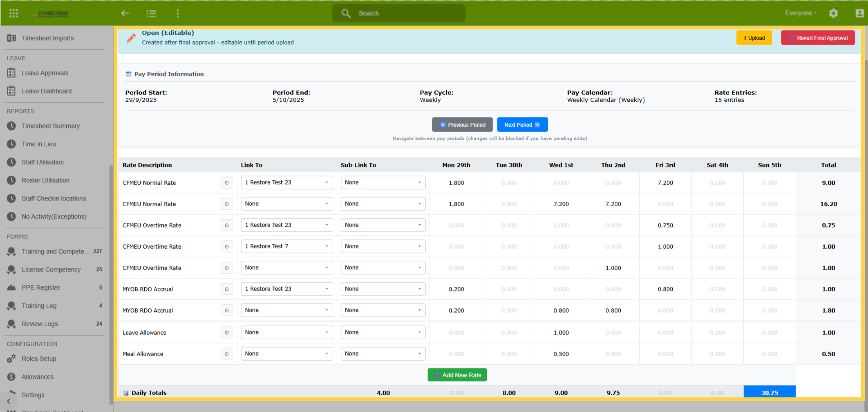868x412 pixels.
Task: Open settings for CFMEU Overtime Rate row with Link To None
Action: point(227,268)
